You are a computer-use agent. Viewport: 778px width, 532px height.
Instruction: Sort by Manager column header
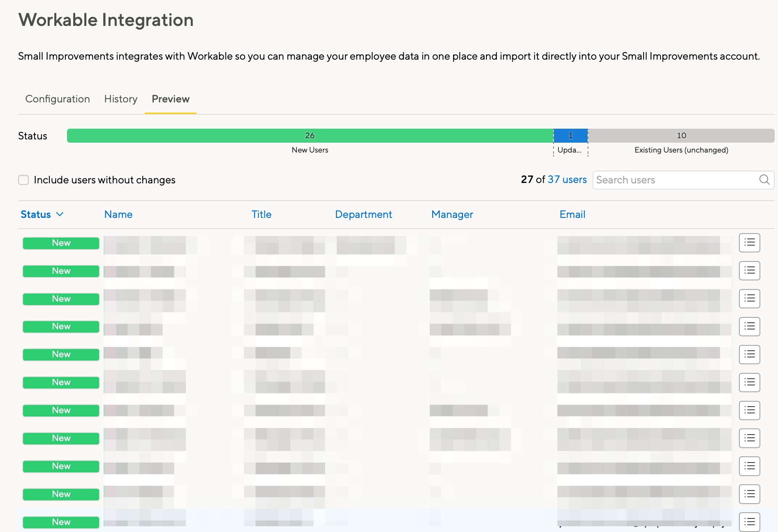pos(452,215)
